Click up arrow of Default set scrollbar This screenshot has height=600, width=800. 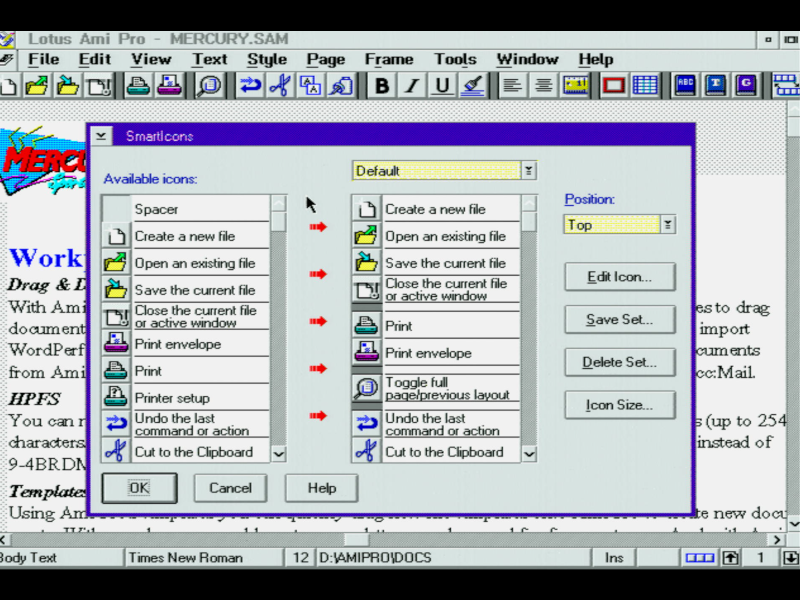click(x=529, y=204)
